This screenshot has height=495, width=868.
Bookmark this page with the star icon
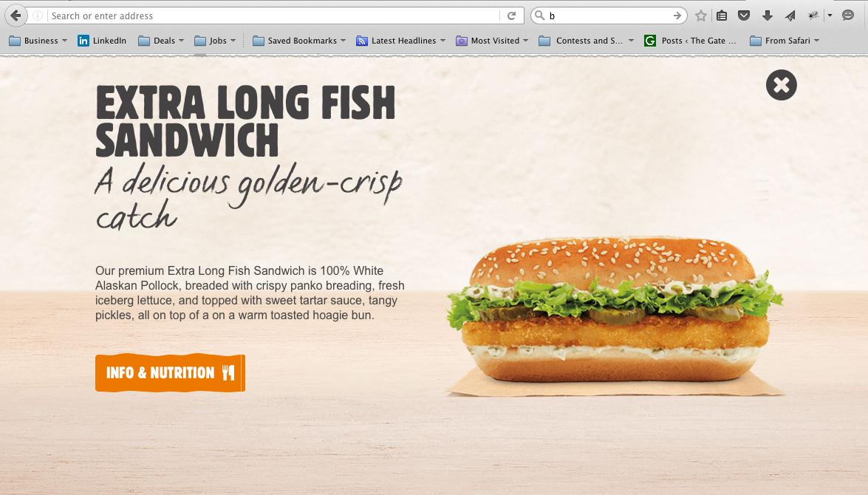701,16
